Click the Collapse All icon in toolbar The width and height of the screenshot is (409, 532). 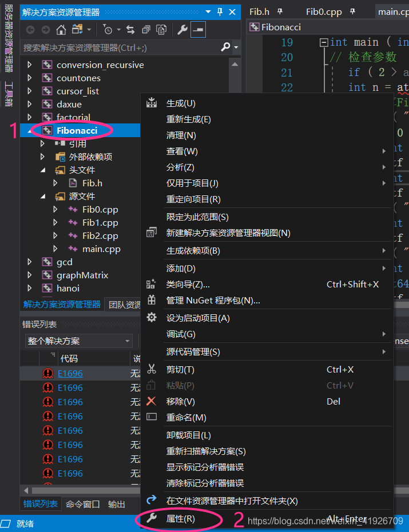(146, 30)
